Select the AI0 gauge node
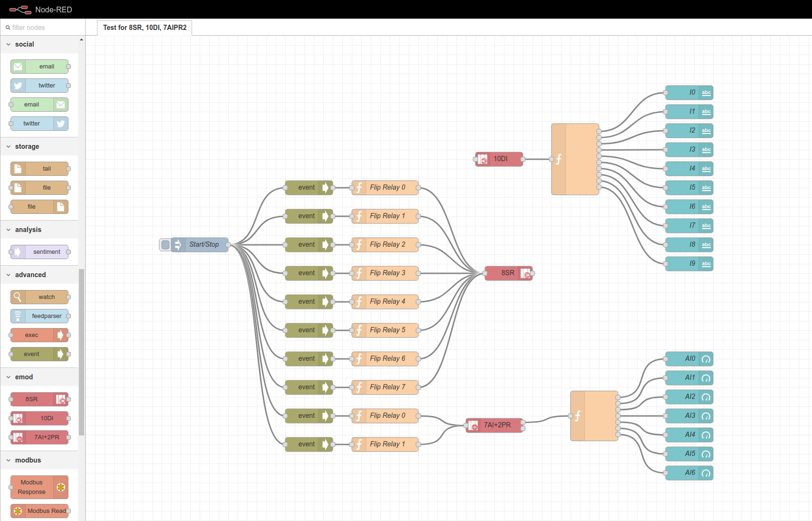The width and height of the screenshot is (812, 521). coord(689,359)
